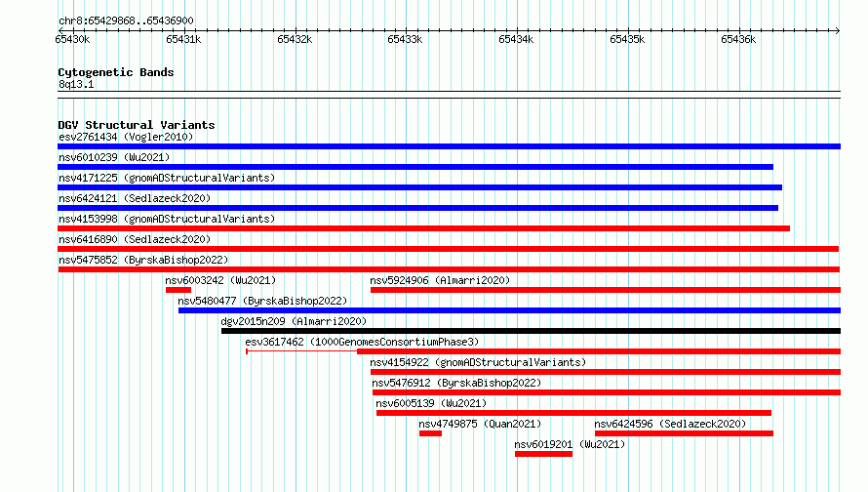The width and height of the screenshot is (868, 492).
Task: Open esv3617462 (1000GenomesConsortiumPhase3) label
Action: point(362,342)
